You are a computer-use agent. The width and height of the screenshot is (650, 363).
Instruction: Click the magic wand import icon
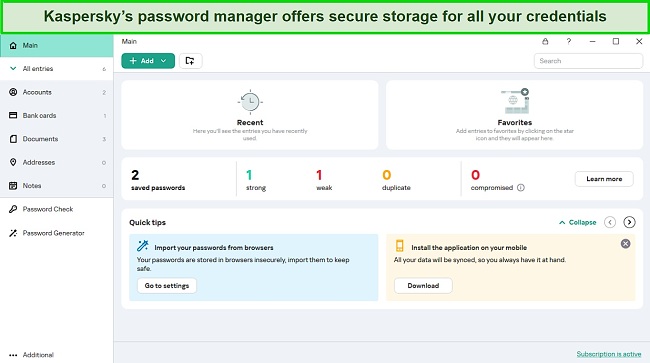click(143, 246)
